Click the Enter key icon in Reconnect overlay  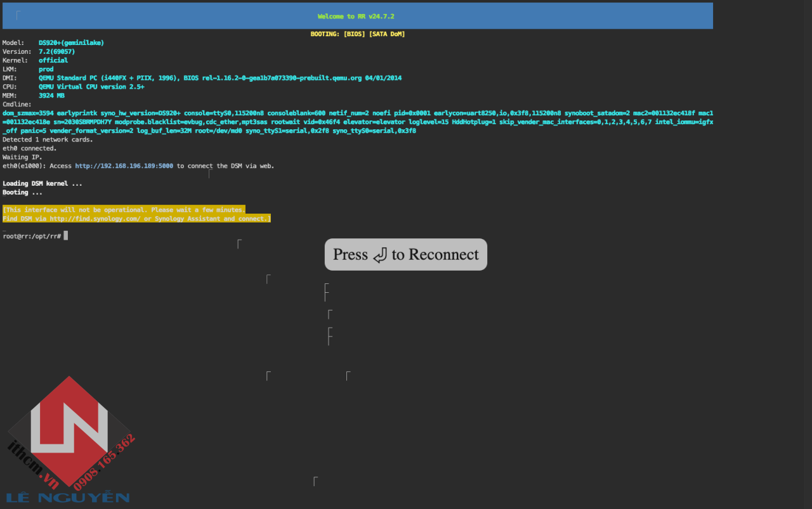click(x=379, y=255)
